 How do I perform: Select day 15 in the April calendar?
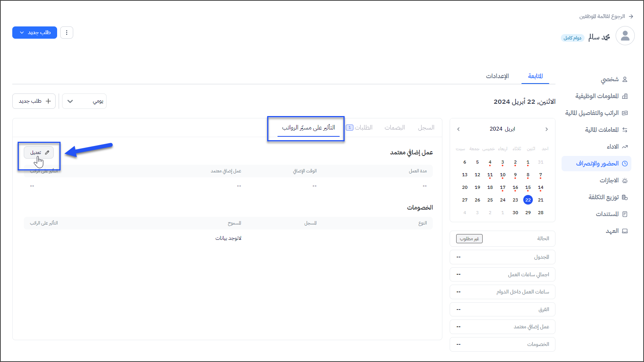528,187
